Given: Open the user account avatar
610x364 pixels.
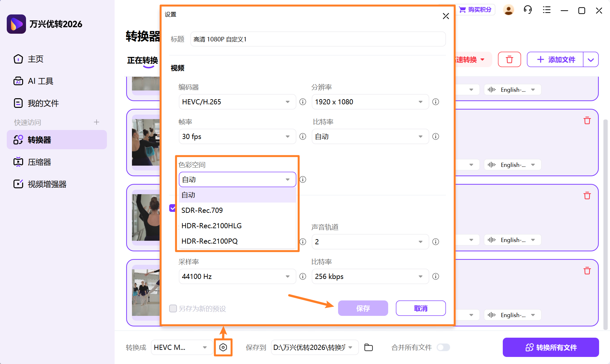Looking at the screenshot, I should (508, 10).
